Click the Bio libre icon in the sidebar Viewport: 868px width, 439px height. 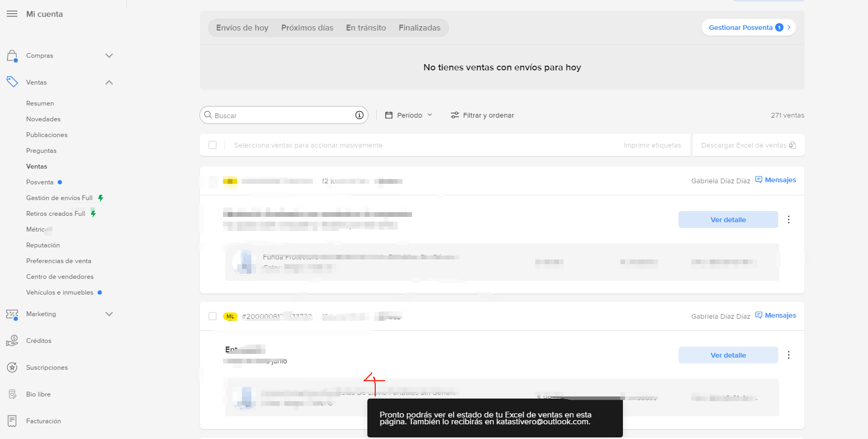[x=12, y=394]
